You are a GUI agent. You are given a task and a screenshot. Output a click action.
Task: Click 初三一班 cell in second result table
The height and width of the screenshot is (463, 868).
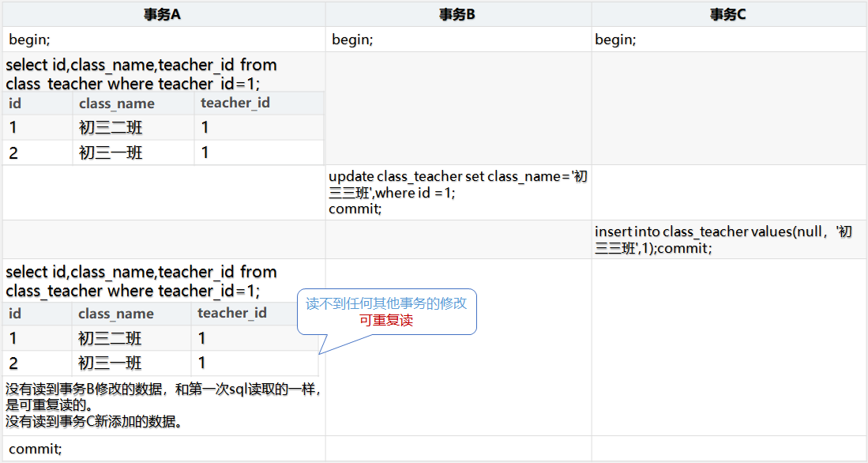pyautogui.click(x=111, y=363)
